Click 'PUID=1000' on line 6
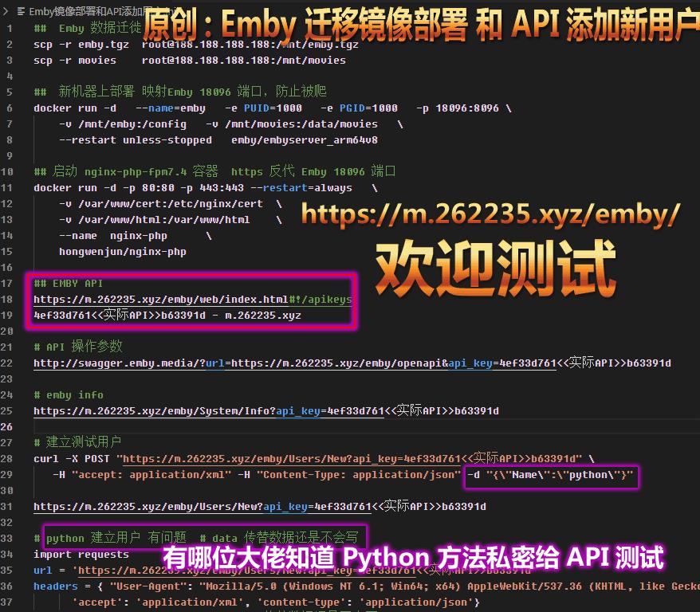This screenshot has width=700, height=612. (x=273, y=108)
